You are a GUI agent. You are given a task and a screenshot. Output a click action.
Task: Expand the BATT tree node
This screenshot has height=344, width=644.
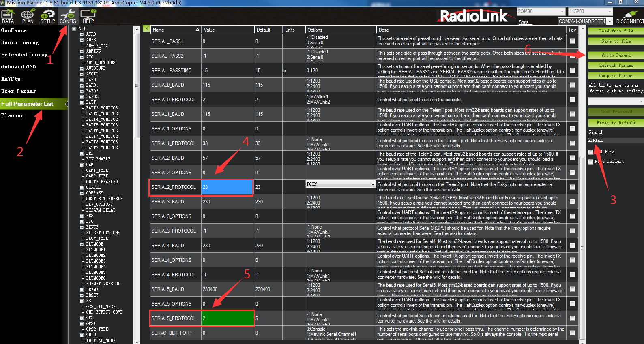click(82, 103)
